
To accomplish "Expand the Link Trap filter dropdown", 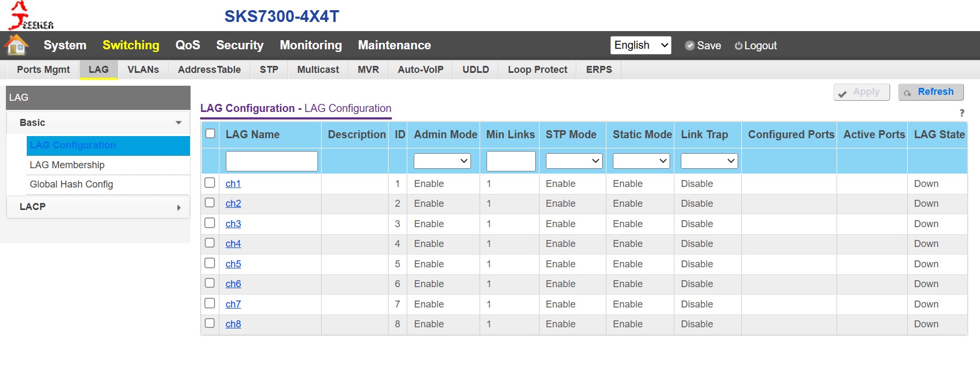I will coord(709,161).
